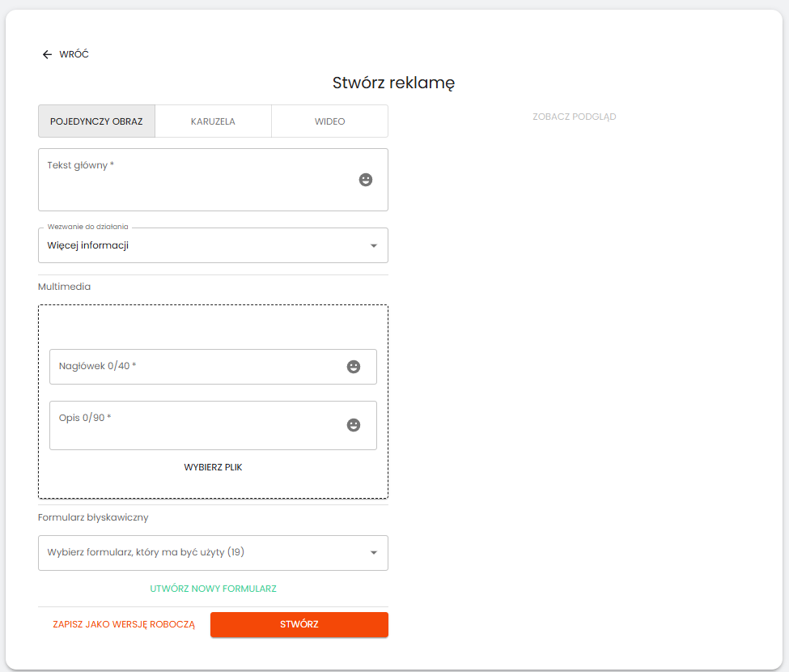Switch to the Karuzela tab
Image resolution: width=789 pixels, height=672 pixels.
point(213,121)
